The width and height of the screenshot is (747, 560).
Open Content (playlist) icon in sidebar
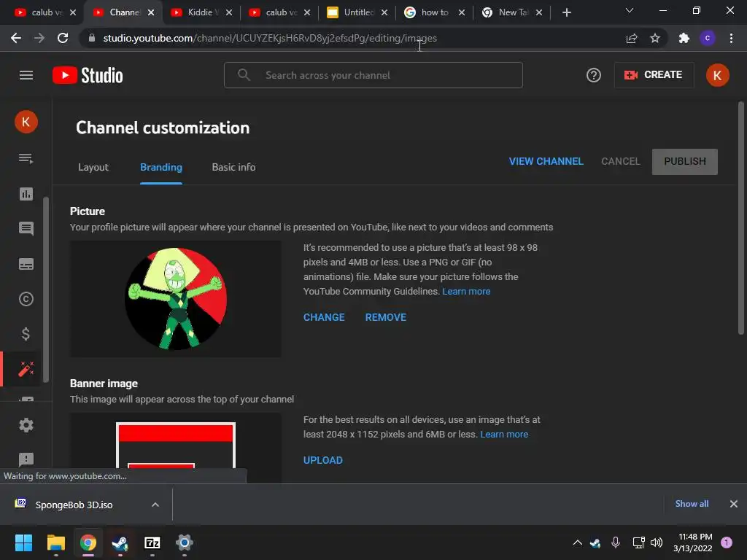tap(26, 158)
